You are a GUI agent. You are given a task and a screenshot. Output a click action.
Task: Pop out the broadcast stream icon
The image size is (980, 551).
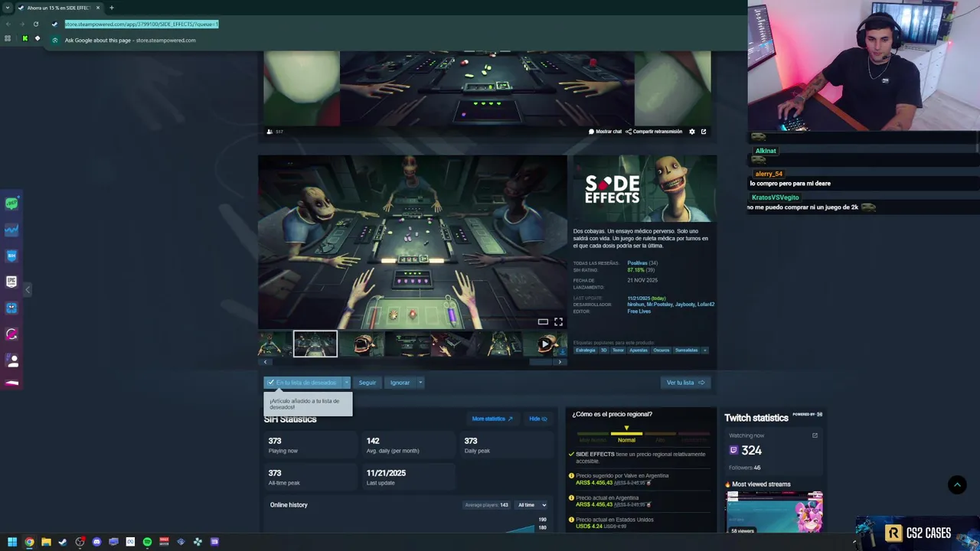click(x=704, y=132)
